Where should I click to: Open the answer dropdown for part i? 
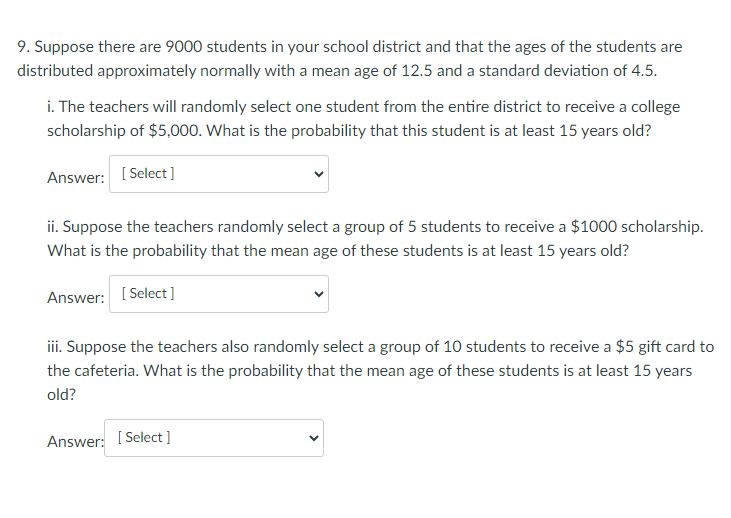pyautogui.click(x=219, y=174)
